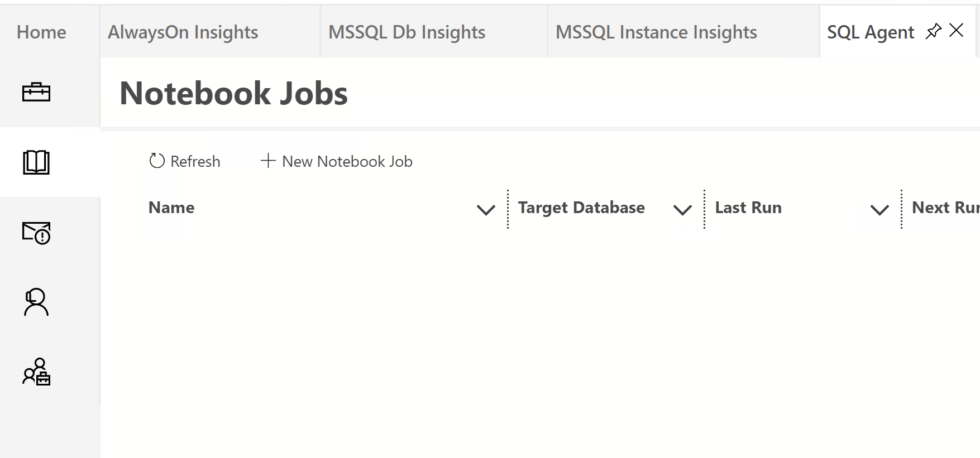Expand the Name column dropdown arrow

coord(486,210)
